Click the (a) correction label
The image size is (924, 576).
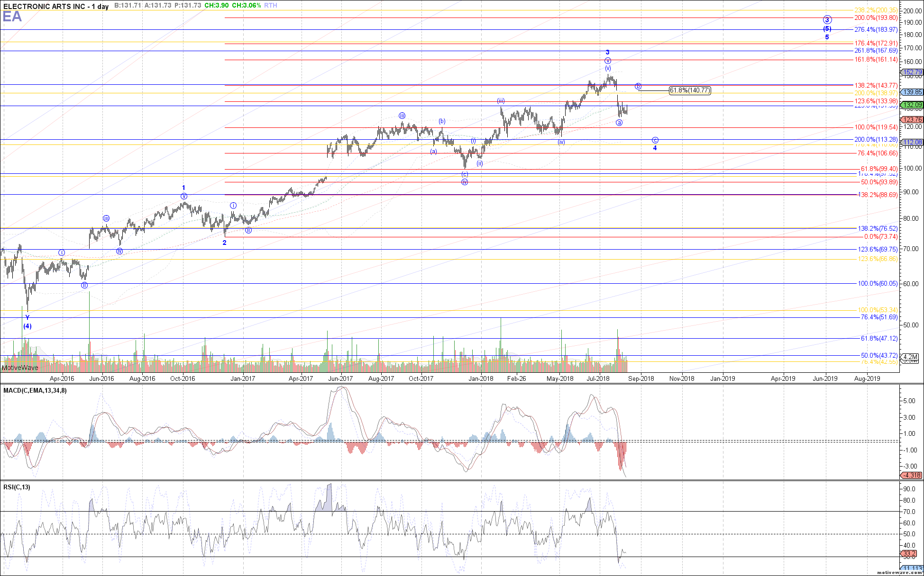pos(433,152)
